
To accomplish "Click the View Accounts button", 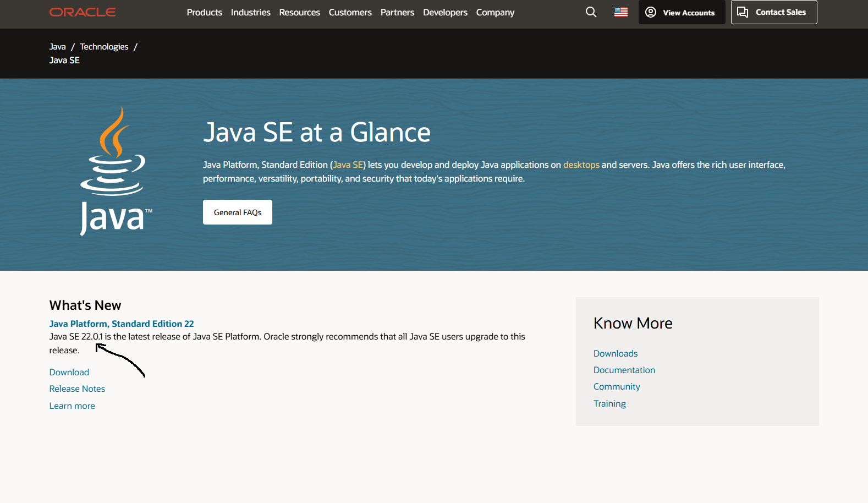I will click(x=681, y=12).
